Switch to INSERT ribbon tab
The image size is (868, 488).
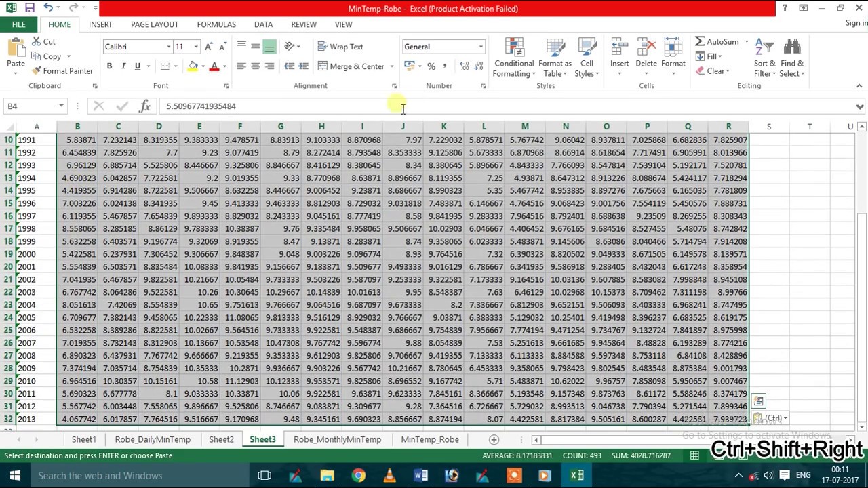pyautogui.click(x=100, y=24)
